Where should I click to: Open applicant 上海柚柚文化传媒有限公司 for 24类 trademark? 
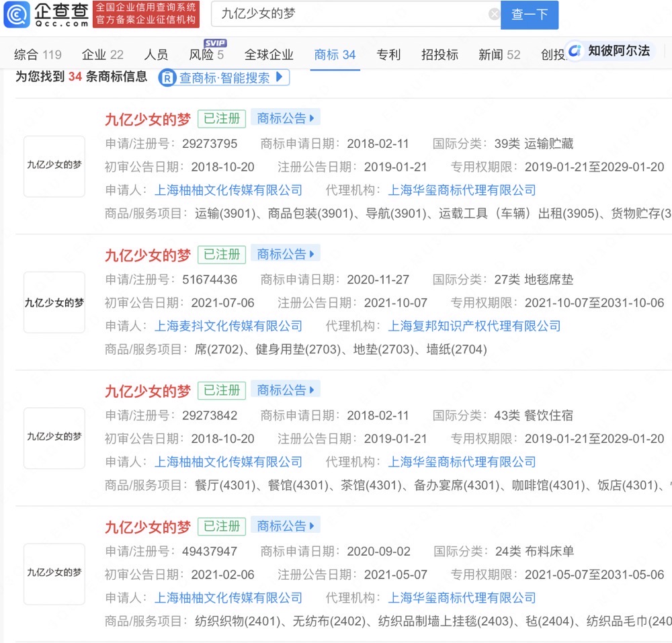(228, 597)
